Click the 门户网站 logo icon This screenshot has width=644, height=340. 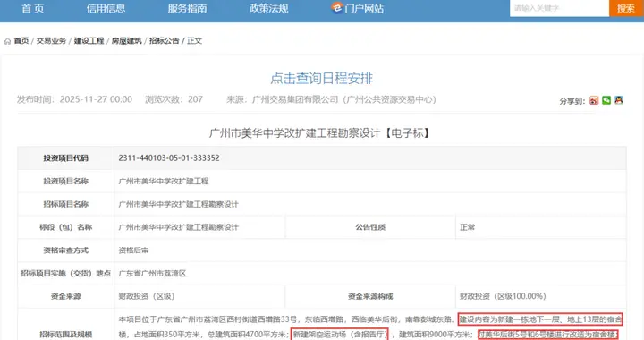tap(337, 7)
